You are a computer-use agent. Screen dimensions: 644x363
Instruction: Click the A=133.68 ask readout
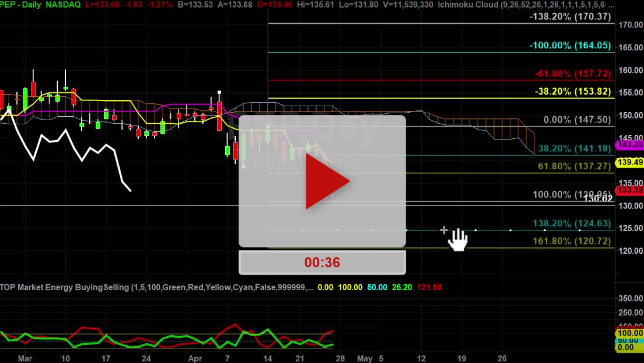pyautogui.click(x=235, y=5)
